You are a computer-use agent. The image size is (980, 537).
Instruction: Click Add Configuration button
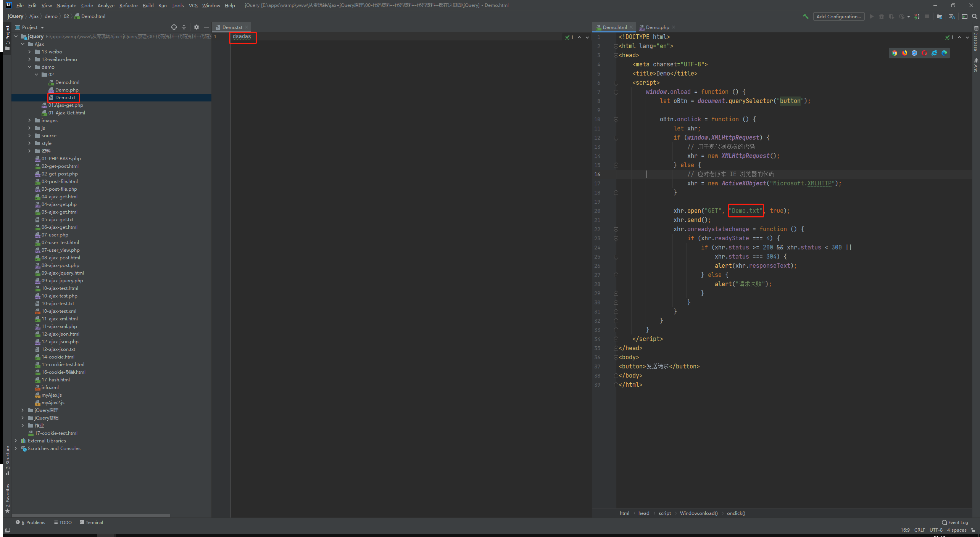point(838,16)
